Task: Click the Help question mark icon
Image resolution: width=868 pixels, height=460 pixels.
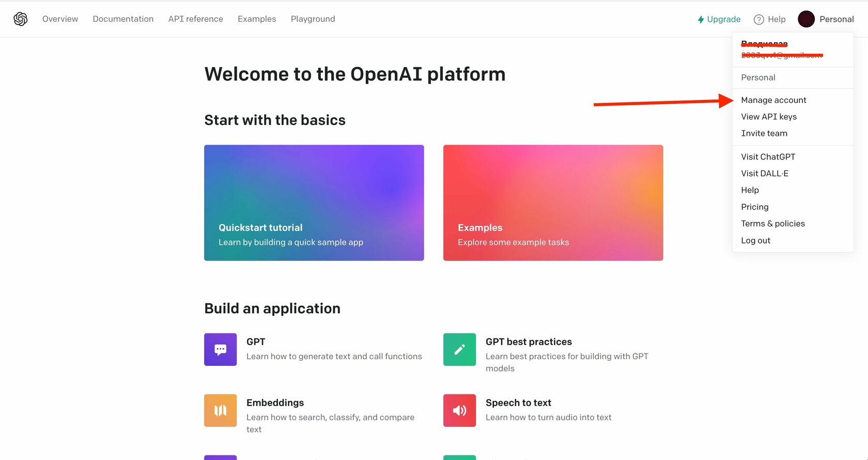Action: (x=758, y=20)
